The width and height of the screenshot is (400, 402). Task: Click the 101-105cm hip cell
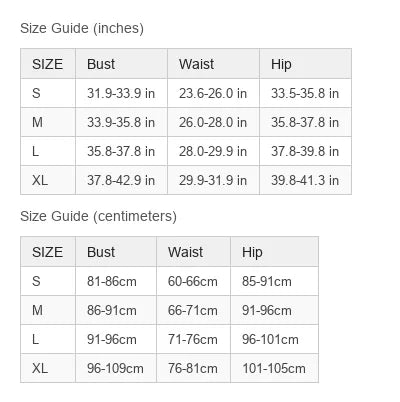274,368
